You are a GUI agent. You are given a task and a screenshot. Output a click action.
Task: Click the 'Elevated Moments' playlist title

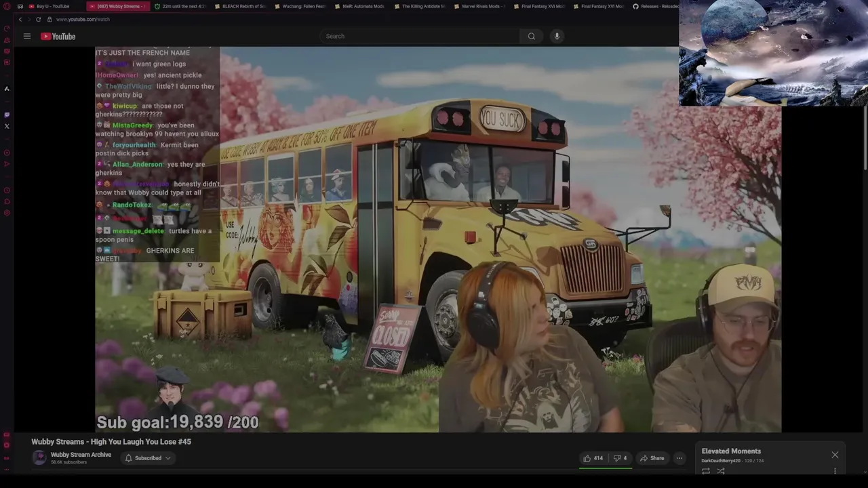point(731,451)
